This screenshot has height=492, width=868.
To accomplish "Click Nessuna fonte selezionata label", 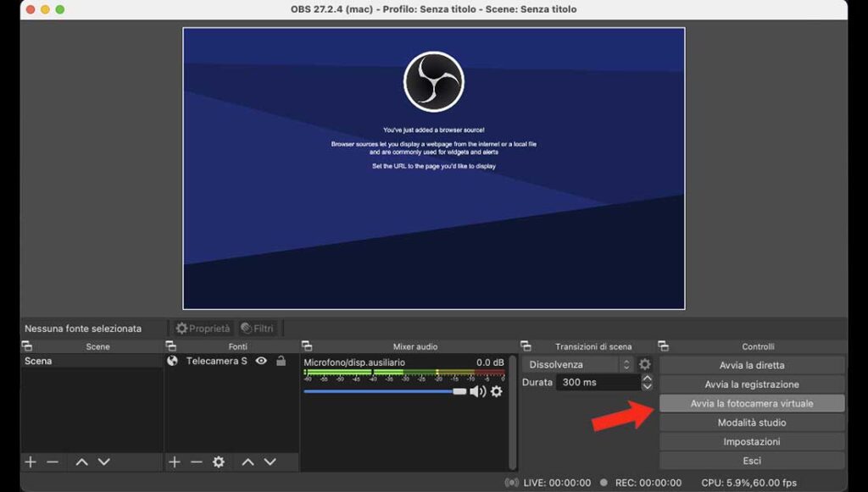I will [x=83, y=329].
